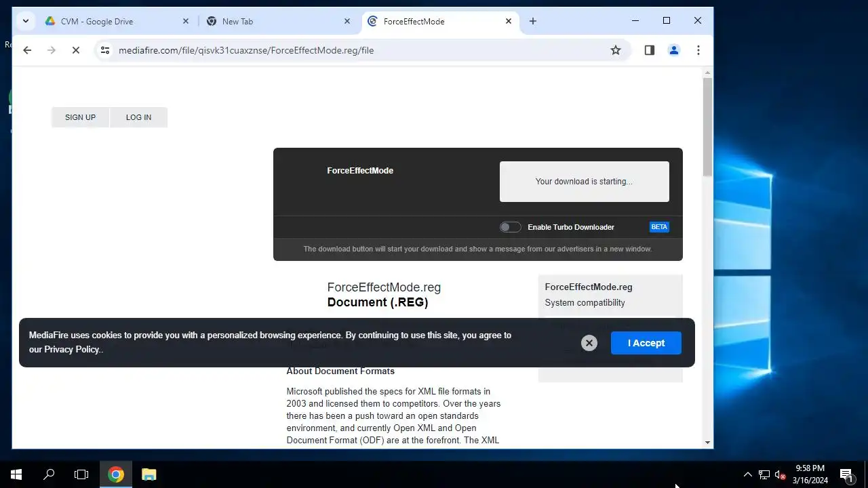
Task: Click the scrollbar up arrow
Action: [x=708, y=72]
